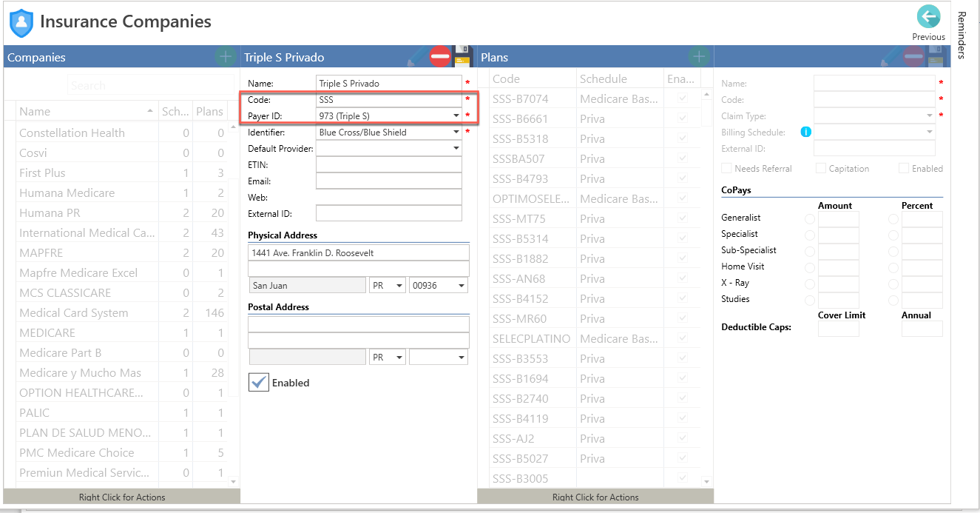
Task: Select the X - Ray Percent radio button
Action: [x=893, y=284]
